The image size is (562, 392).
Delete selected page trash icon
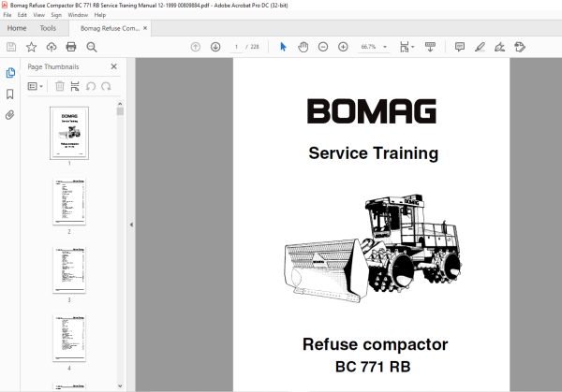(60, 86)
